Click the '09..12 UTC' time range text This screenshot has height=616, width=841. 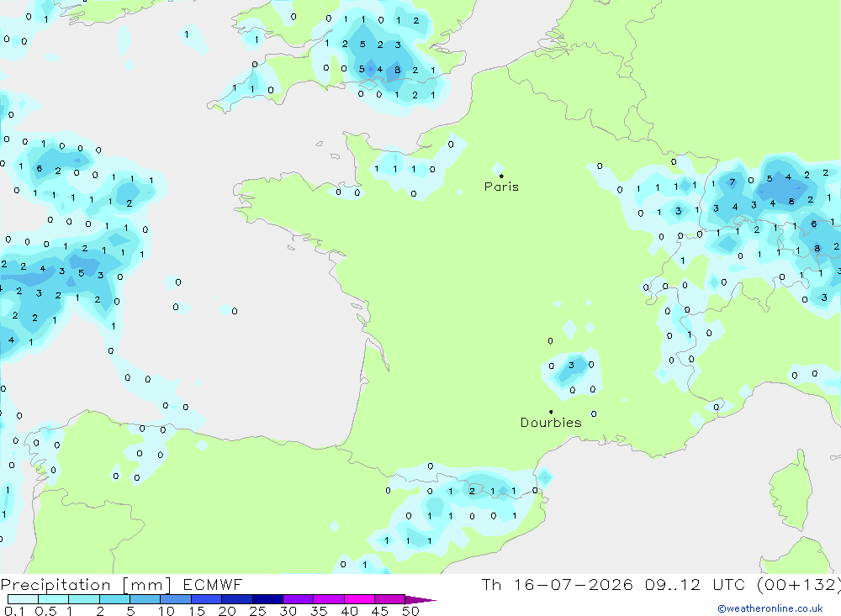point(696,585)
